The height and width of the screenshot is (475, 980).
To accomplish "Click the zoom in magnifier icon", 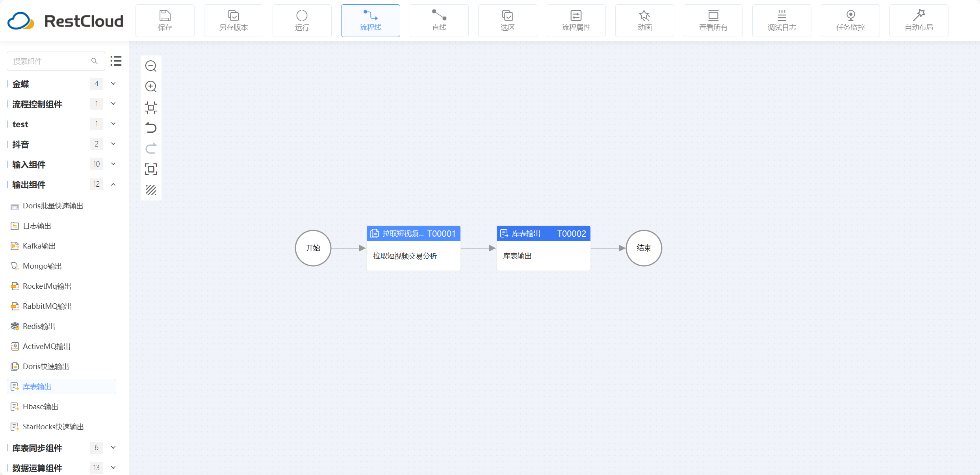I will pos(151,87).
